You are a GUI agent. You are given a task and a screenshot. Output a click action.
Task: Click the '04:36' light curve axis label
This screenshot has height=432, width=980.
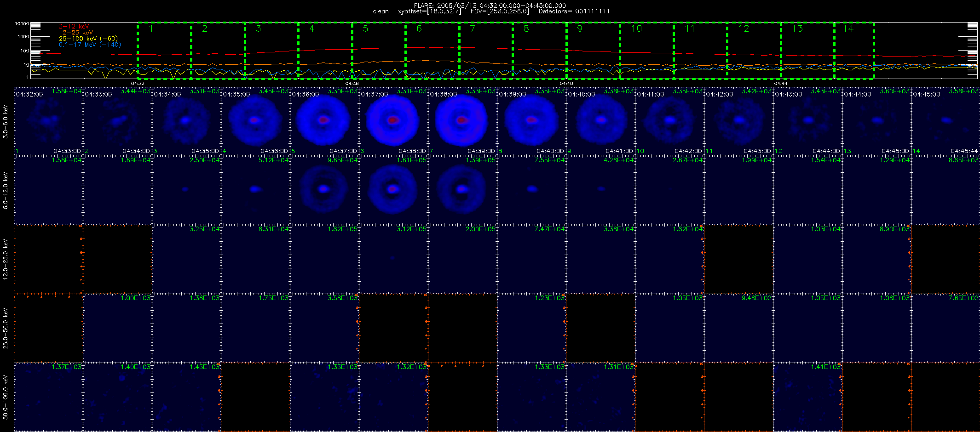point(352,83)
